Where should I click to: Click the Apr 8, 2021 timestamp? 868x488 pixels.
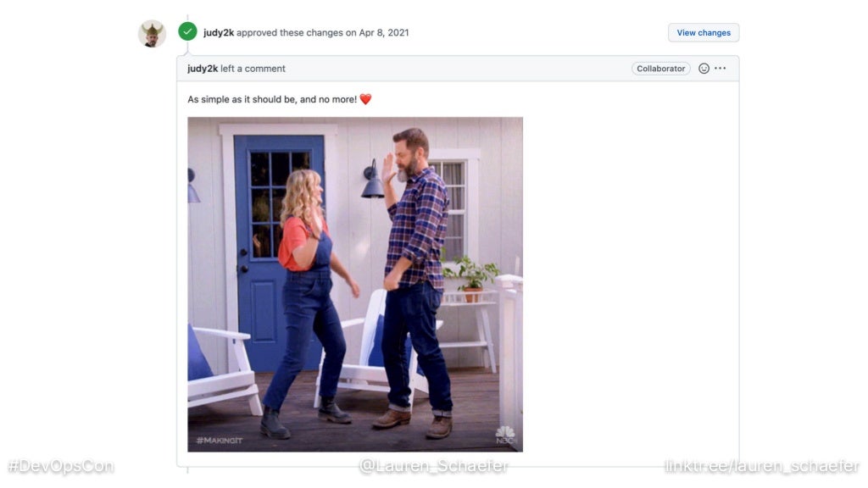[x=384, y=33]
